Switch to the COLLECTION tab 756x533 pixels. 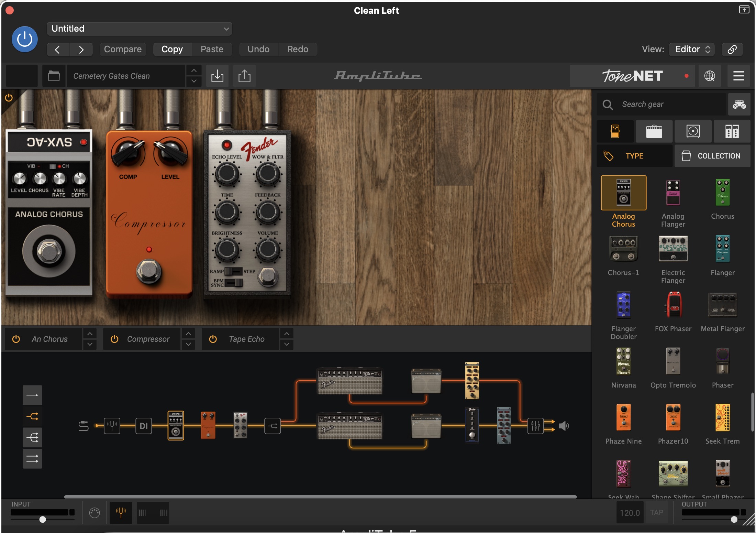[x=712, y=156]
